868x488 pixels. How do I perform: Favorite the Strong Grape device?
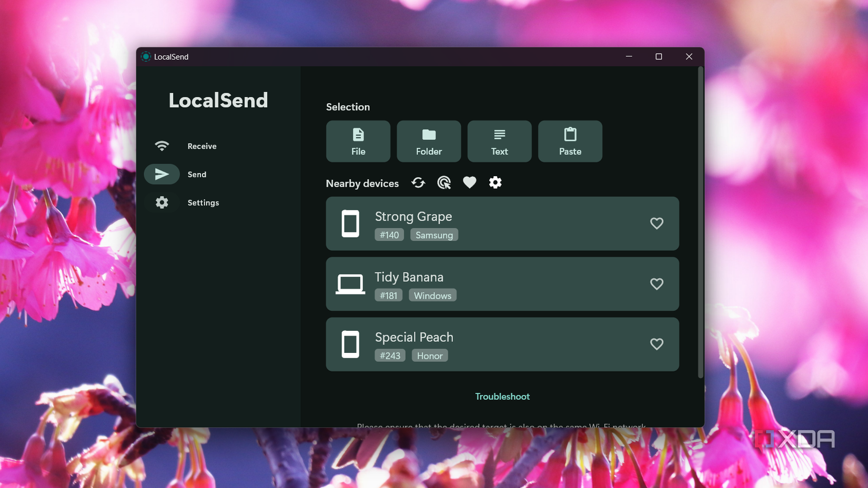tap(657, 223)
